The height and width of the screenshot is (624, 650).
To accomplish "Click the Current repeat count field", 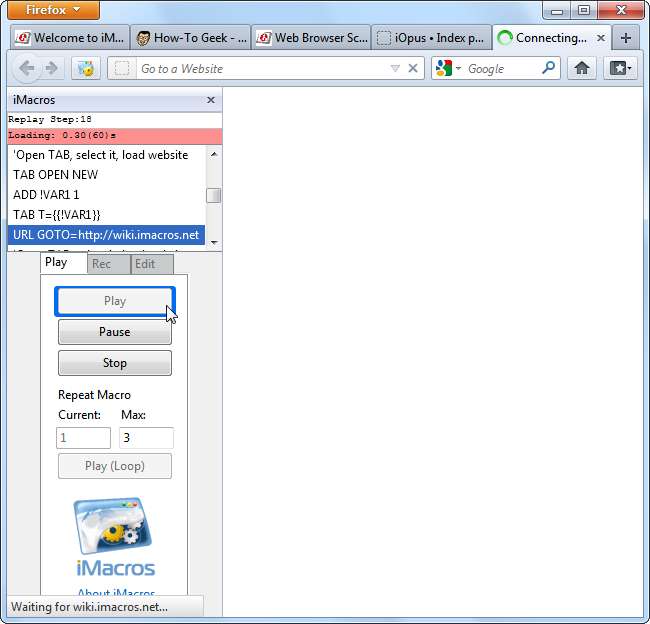I will pyautogui.click(x=84, y=438).
